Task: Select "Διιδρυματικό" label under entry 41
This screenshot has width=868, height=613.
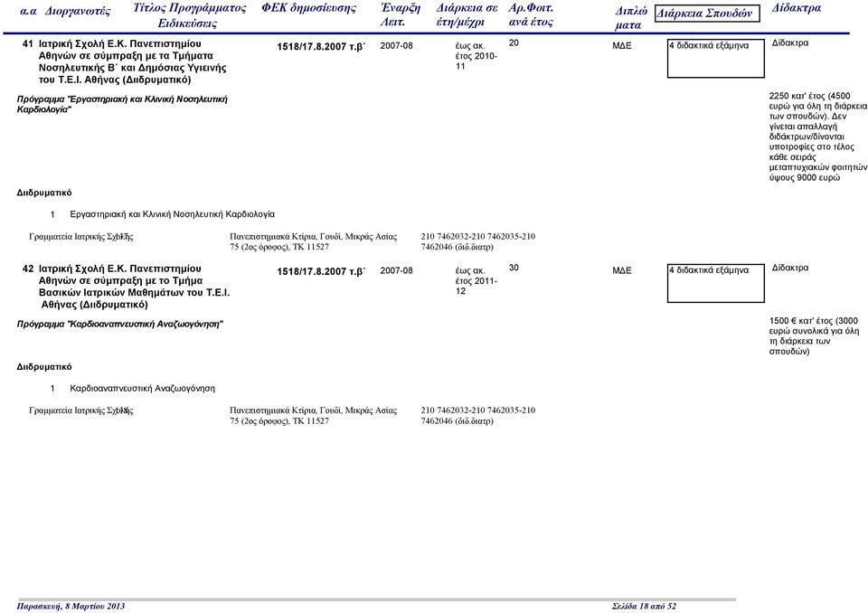Action: point(44,193)
